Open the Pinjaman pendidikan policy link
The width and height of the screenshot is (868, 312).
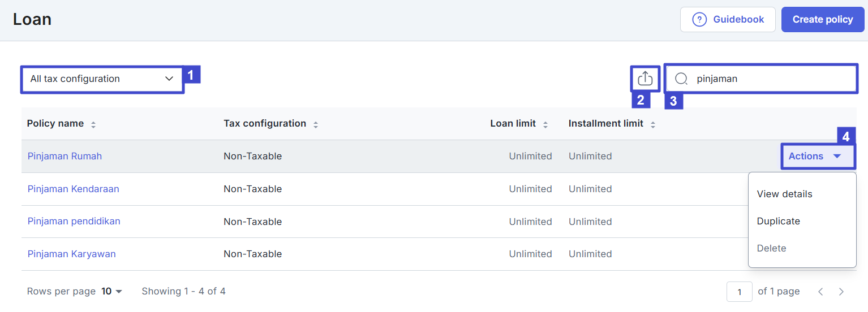74,221
